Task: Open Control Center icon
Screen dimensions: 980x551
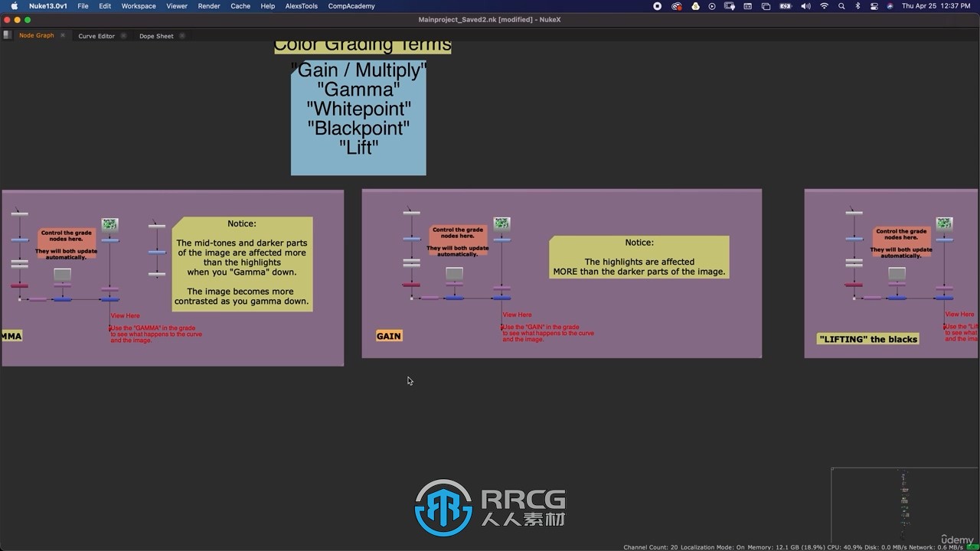Action: pos(874,6)
